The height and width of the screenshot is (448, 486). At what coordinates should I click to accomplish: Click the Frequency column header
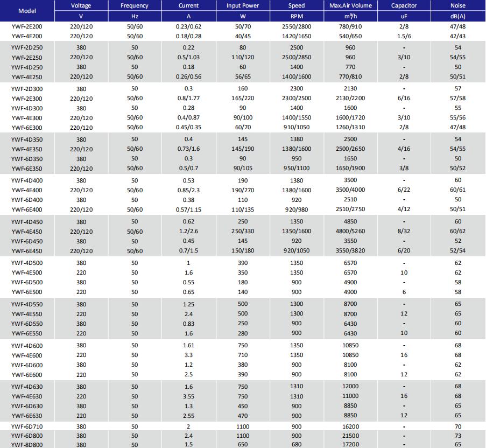pos(135,6)
